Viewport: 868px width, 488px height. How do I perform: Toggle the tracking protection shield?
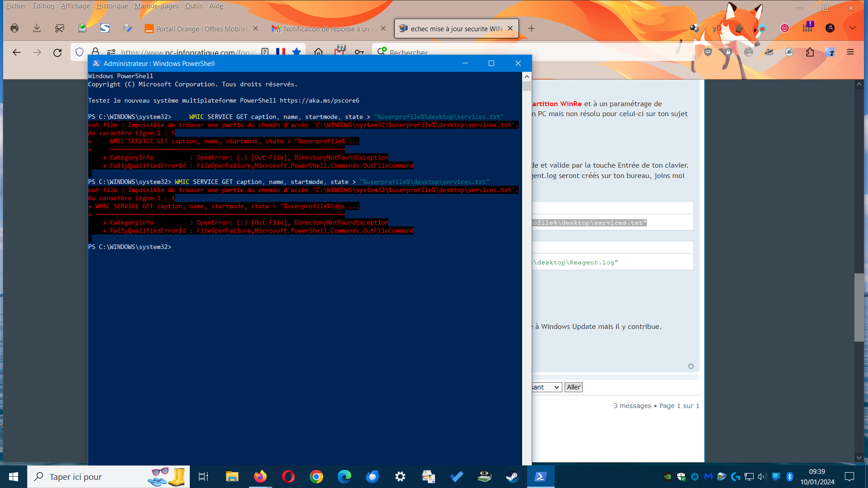pos(80,52)
